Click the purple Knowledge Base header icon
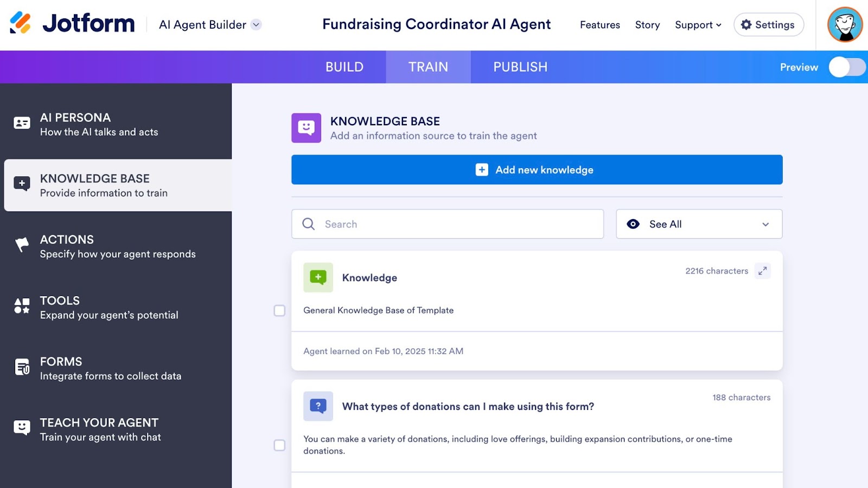The height and width of the screenshot is (488, 868). tap(306, 128)
